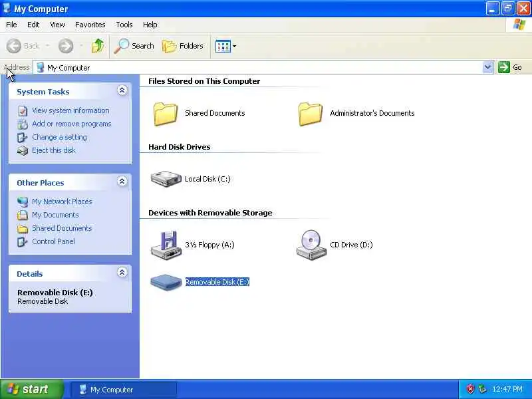Screen dimensions: 532x399
Task: Open the Forward history dropdown arrow
Action: (81, 46)
